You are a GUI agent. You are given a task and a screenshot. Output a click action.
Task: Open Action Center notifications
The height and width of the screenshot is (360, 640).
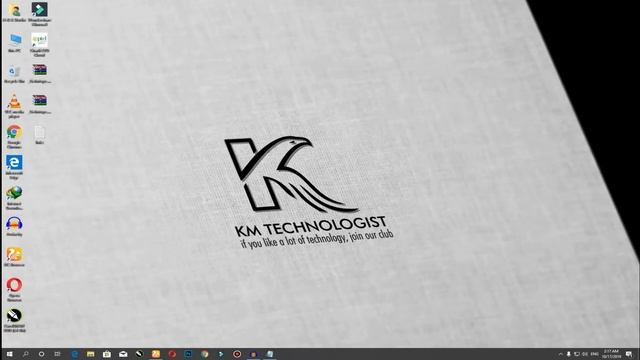(x=629, y=354)
